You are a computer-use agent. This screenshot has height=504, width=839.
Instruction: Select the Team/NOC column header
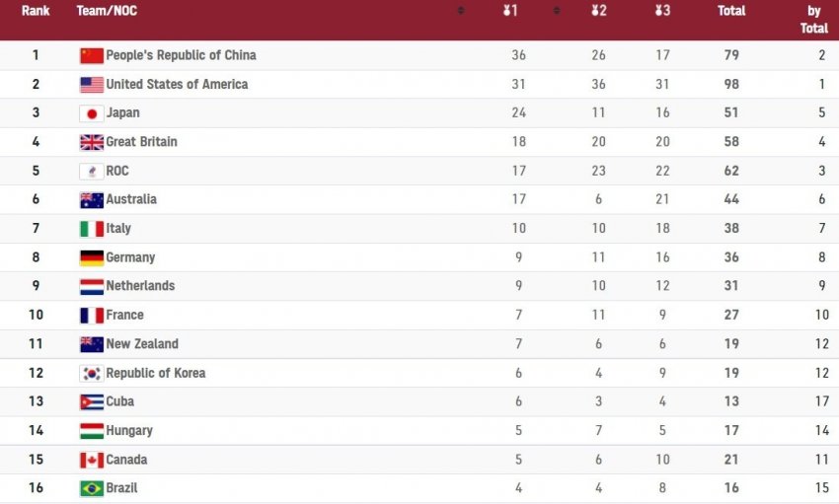pyautogui.click(x=107, y=11)
